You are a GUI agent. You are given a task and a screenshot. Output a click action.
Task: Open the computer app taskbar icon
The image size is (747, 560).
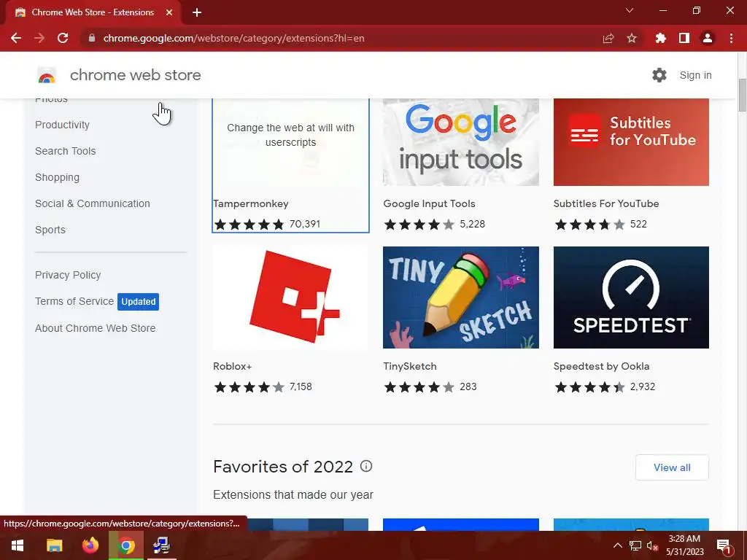161,545
